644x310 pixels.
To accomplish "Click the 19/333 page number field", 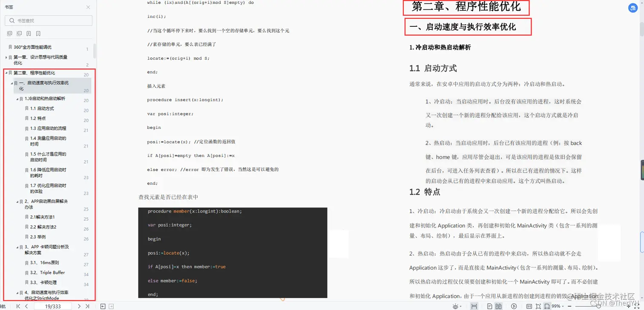I will 53,306.
